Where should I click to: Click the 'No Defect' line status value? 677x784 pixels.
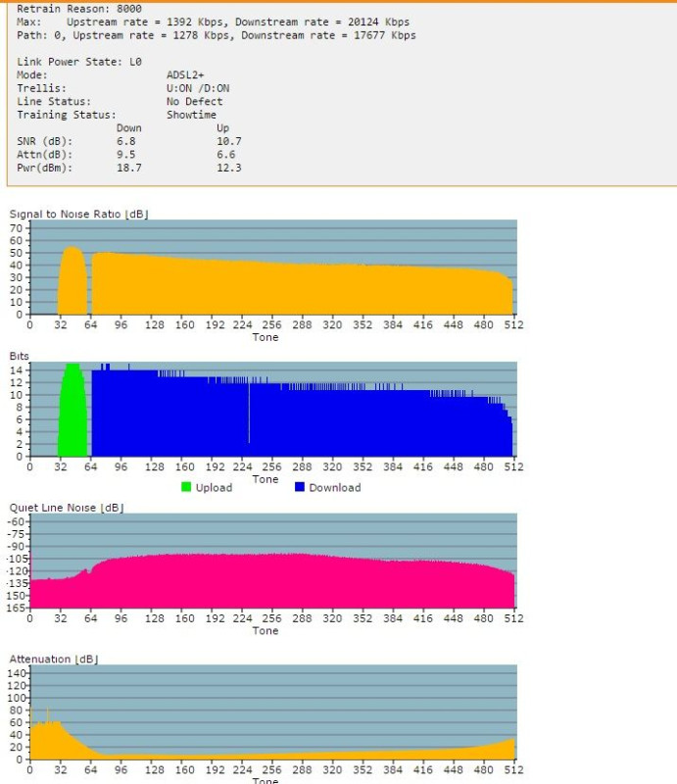(195, 102)
